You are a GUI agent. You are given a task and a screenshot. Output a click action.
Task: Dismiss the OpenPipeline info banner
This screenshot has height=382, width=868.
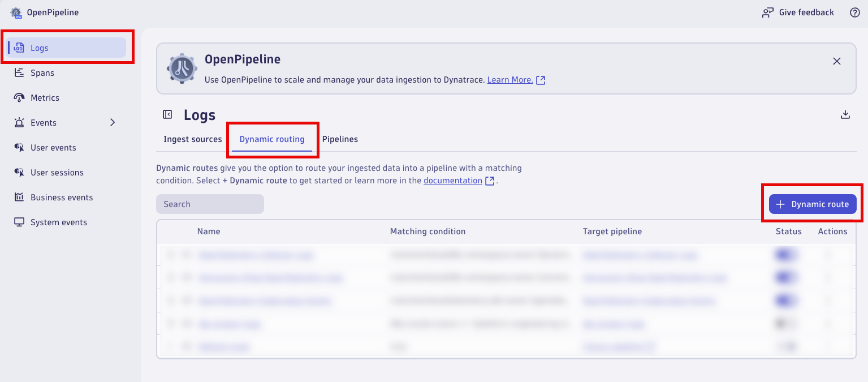(837, 61)
